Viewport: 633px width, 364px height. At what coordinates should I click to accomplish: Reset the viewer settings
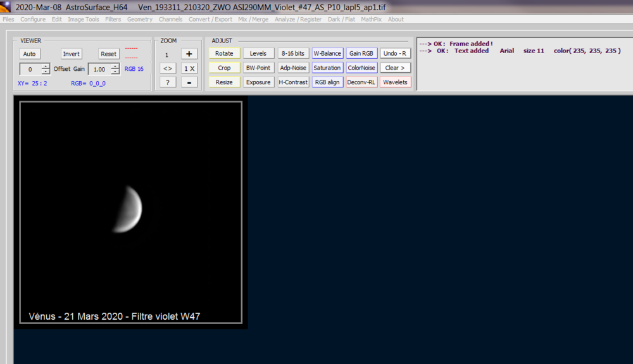[x=109, y=54]
